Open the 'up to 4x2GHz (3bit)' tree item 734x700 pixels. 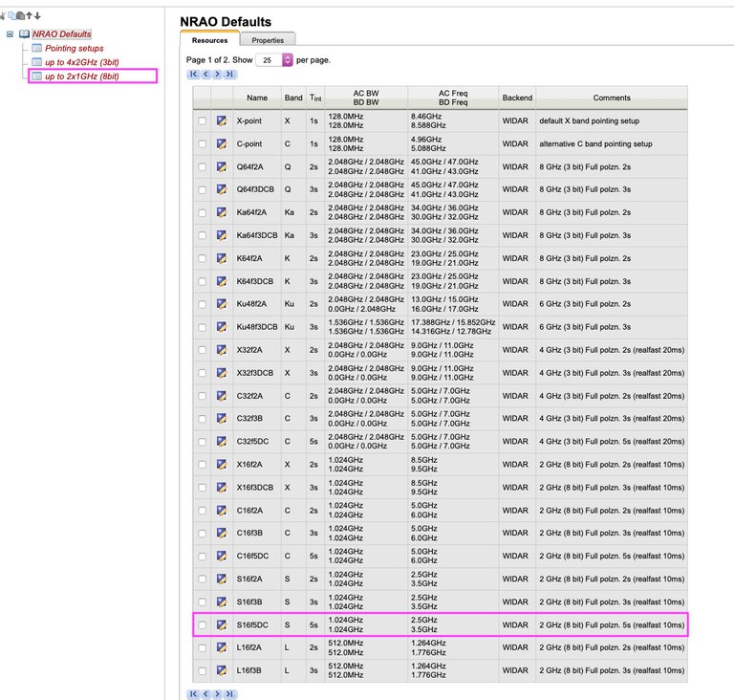pos(81,62)
